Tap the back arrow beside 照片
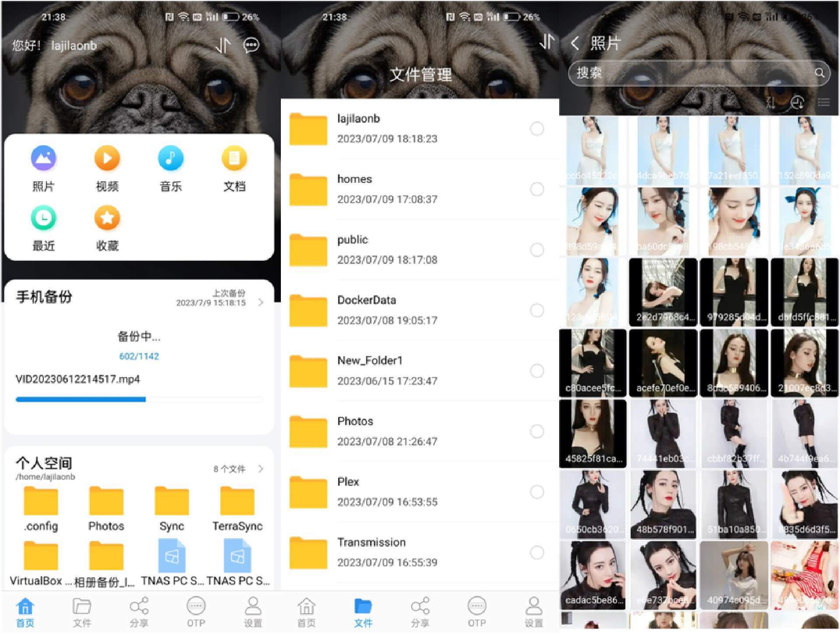This screenshot has height=635, width=840. tap(575, 43)
